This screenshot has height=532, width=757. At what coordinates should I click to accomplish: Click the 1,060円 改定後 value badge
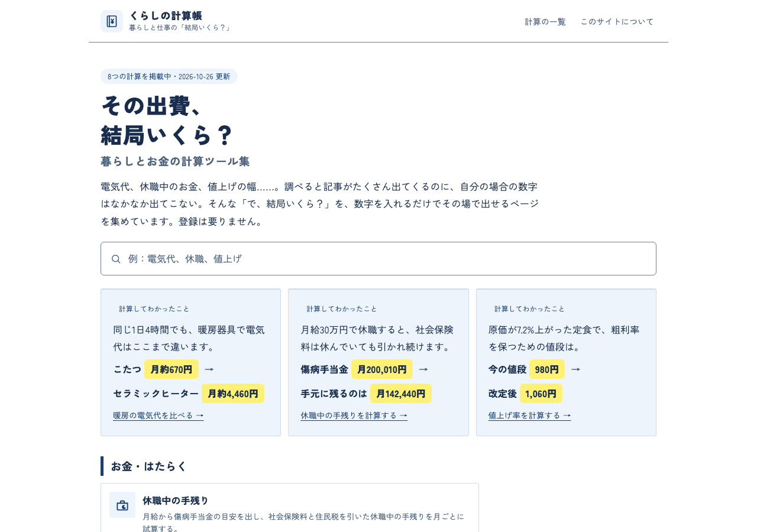tap(541, 394)
